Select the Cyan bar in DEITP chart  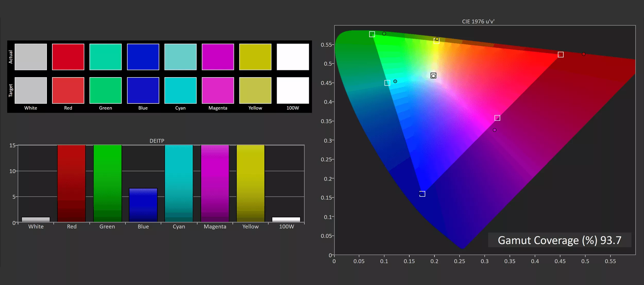179,183
